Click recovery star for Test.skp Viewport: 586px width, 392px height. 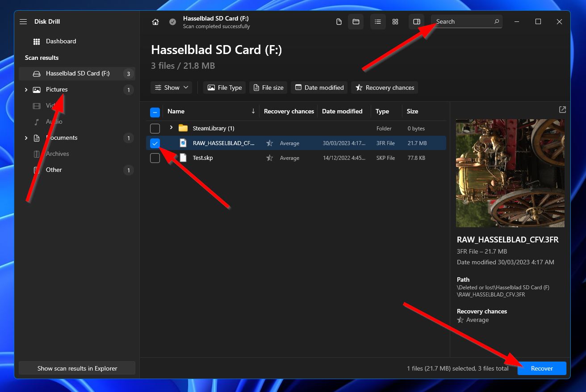tap(269, 158)
